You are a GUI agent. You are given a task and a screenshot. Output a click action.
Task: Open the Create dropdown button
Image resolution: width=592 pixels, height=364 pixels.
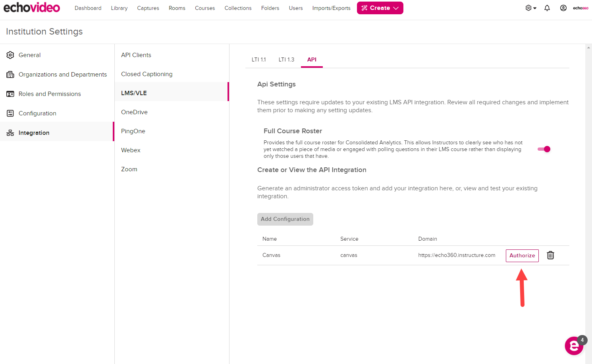tap(380, 8)
